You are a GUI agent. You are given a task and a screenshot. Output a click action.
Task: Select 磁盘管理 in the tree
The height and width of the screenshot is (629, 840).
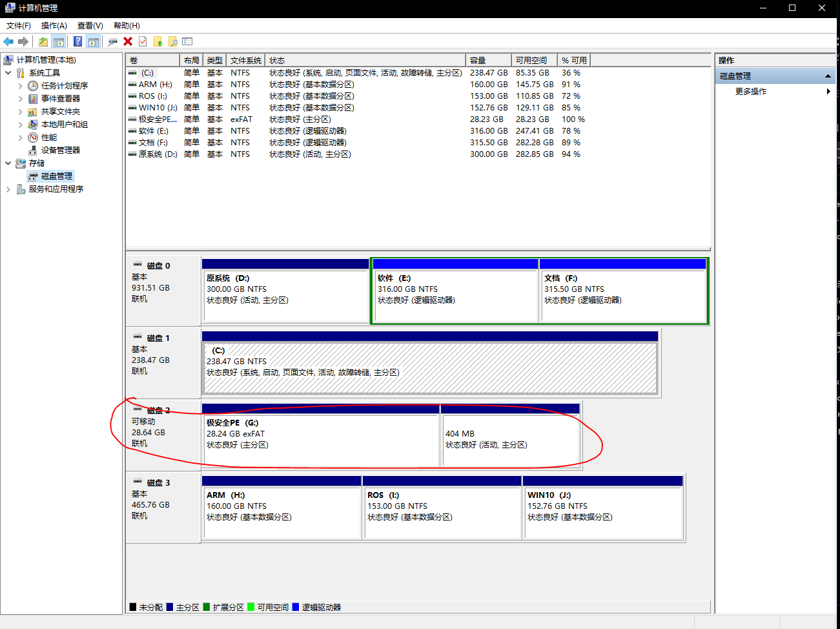pyautogui.click(x=57, y=176)
